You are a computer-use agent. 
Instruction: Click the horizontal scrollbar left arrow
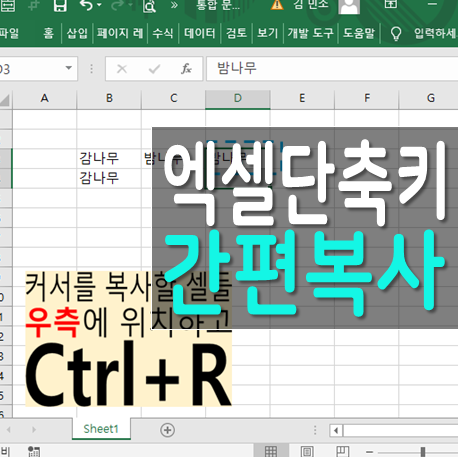[336, 431]
